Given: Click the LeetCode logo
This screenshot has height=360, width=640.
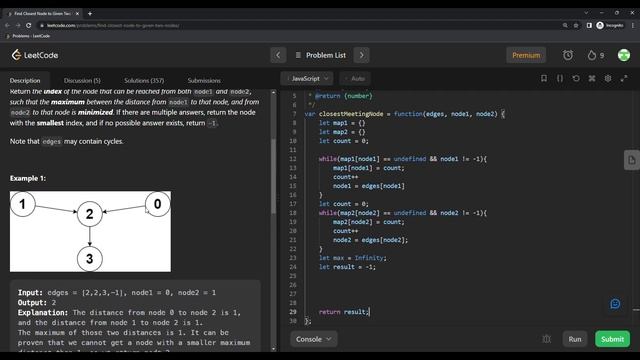Looking at the screenshot, I should pyautogui.click(x=35, y=55).
